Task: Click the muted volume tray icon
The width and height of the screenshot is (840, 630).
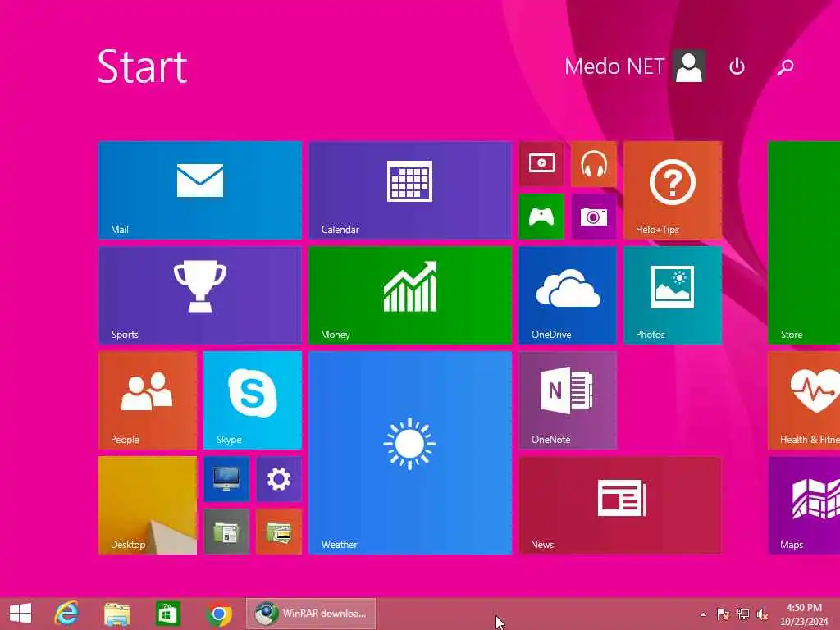Action: coord(762,614)
